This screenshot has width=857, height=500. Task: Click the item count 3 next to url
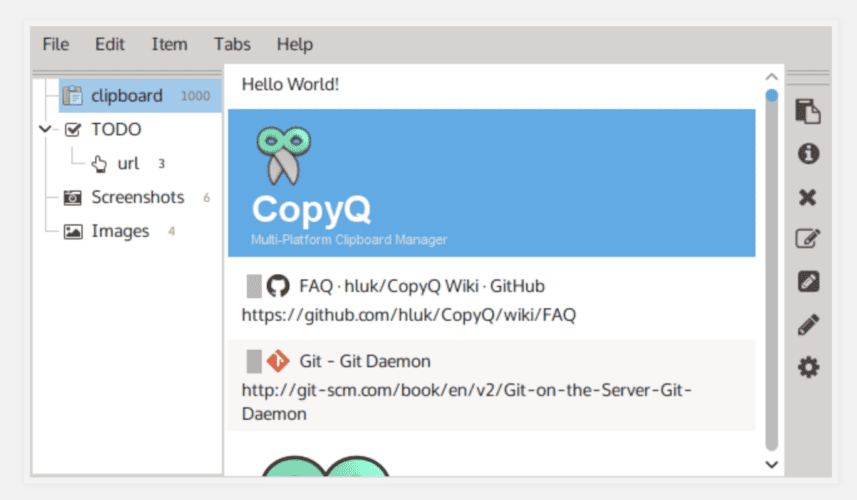tap(161, 164)
